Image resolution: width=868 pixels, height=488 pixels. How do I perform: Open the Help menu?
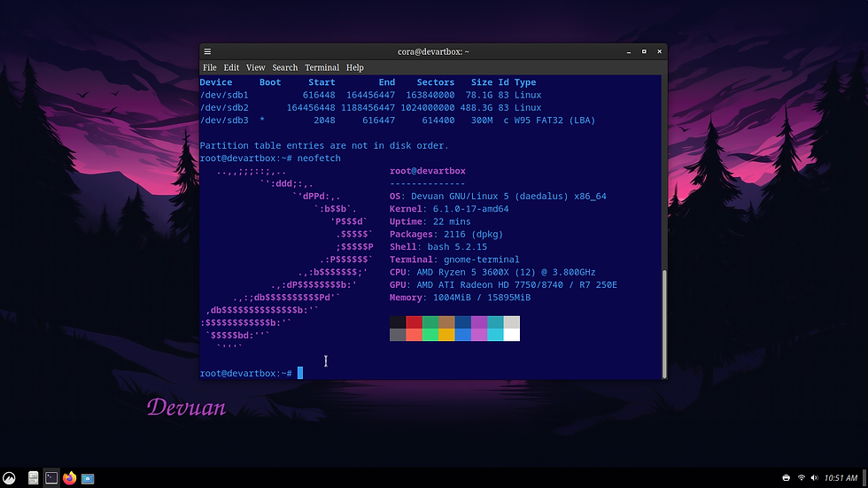pyautogui.click(x=355, y=67)
